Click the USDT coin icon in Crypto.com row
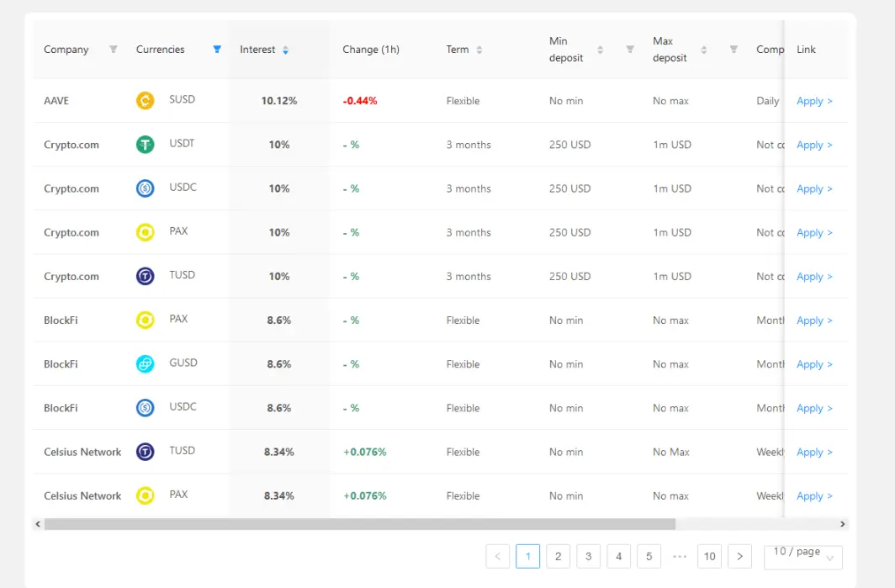This screenshot has height=588, width=895. tap(145, 145)
